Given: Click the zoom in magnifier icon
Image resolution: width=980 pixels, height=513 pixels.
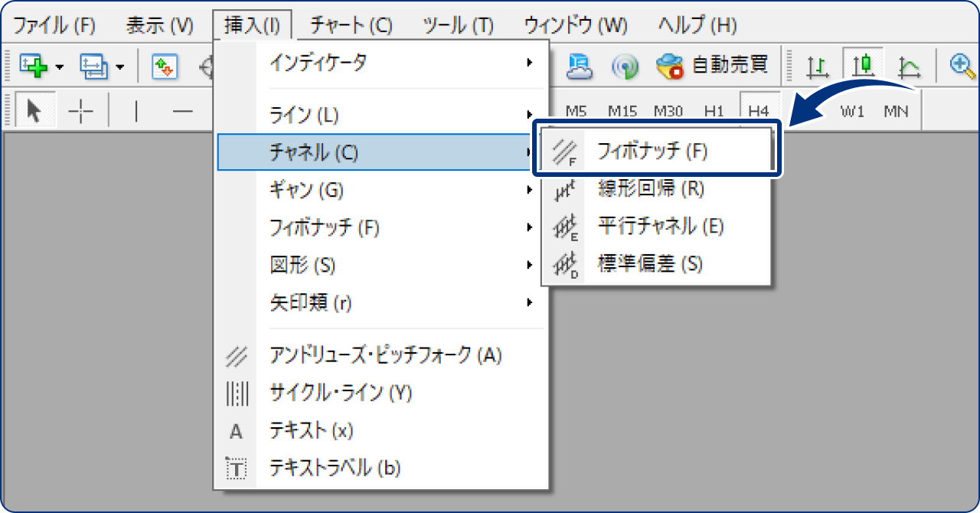Looking at the screenshot, I should coord(955,65).
